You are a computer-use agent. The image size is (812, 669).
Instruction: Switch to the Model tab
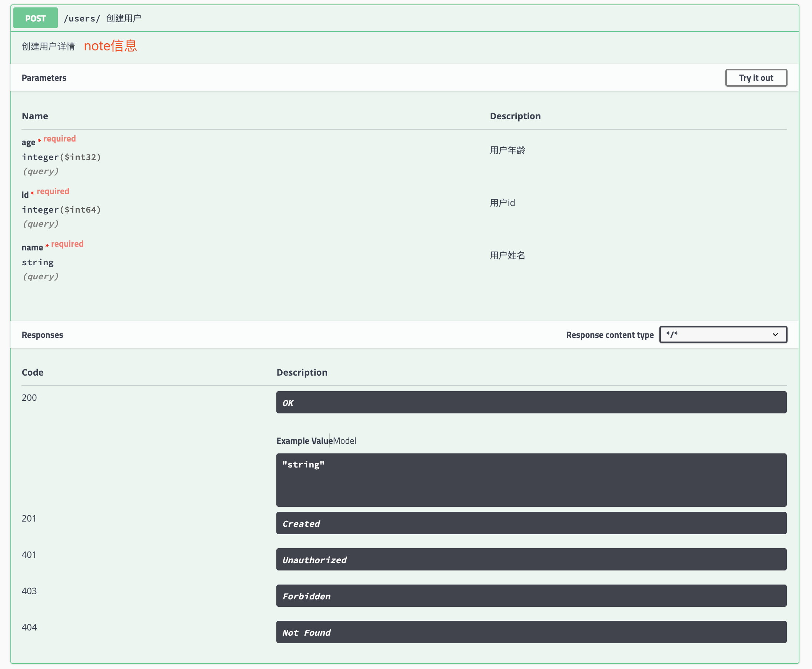click(345, 440)
